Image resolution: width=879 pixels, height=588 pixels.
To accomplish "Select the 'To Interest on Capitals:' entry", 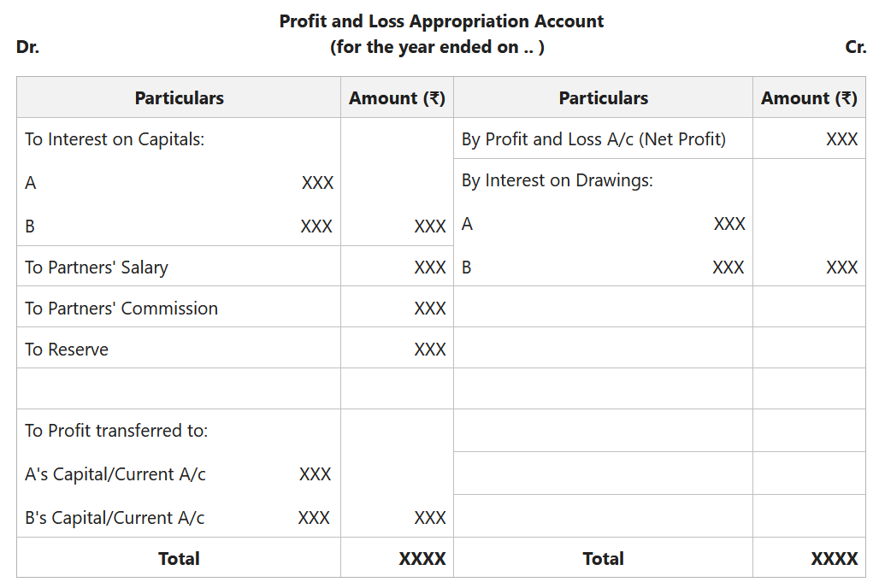I will pos(115,139).
